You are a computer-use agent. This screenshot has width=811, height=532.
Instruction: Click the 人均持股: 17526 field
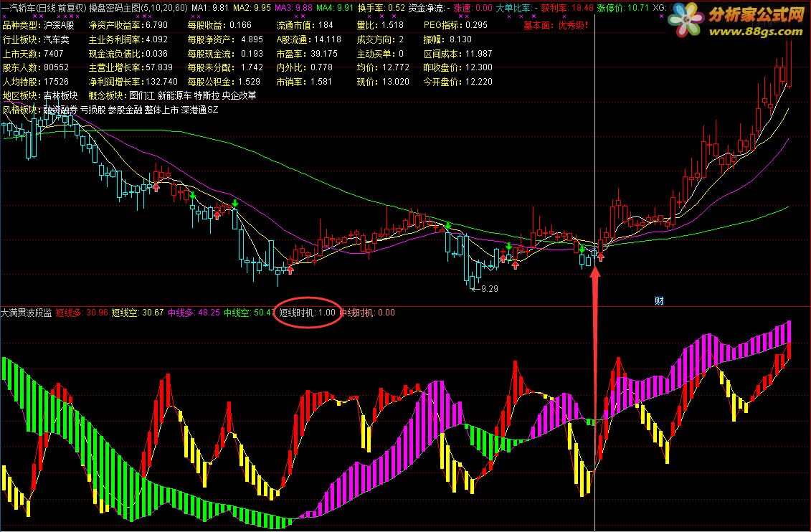[36, 82]
